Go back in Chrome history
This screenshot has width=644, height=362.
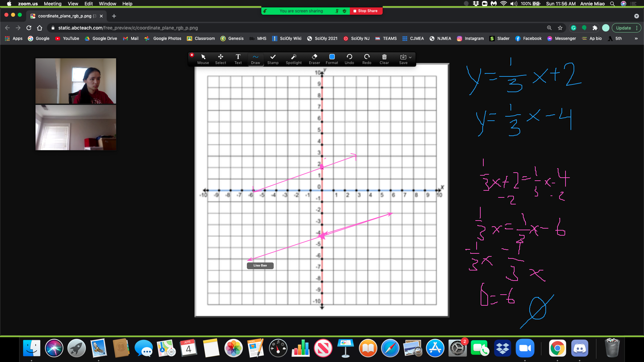pyautogui.click(x=7, y=28)
